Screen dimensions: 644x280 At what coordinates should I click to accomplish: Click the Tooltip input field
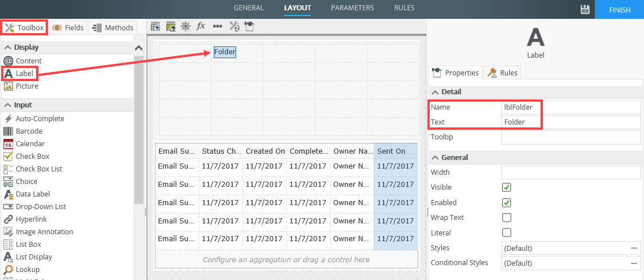[x=571, y=137]
